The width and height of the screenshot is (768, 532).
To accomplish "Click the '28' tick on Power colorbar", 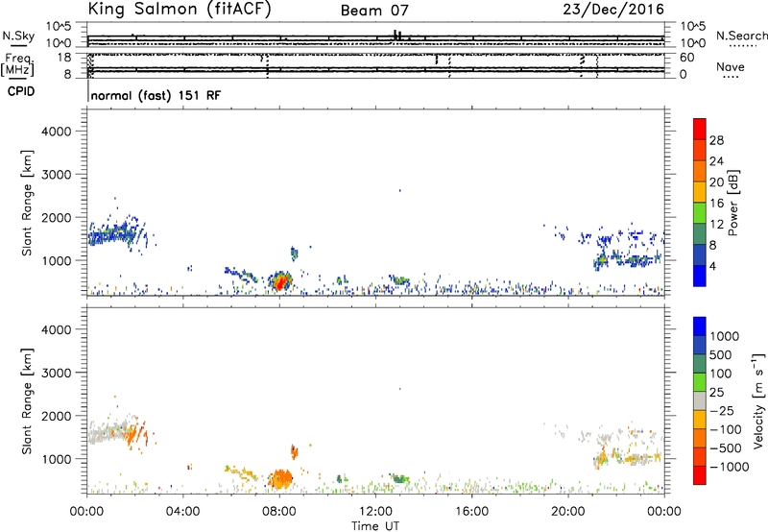I will [x=716, y=140].
